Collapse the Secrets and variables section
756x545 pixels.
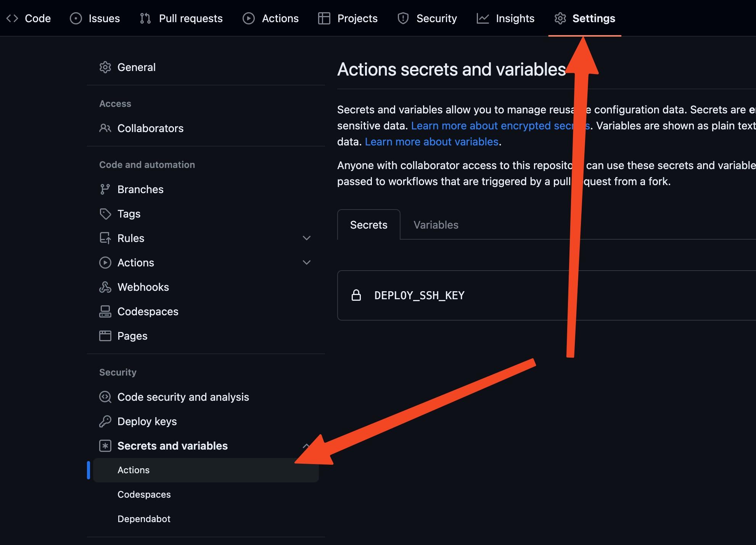306,445
